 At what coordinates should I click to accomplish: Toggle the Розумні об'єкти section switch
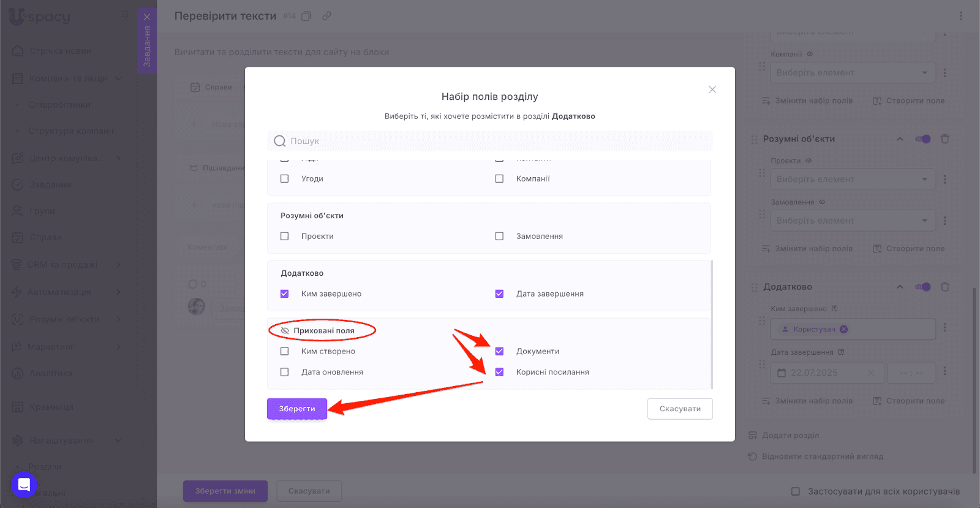point(922,139)
